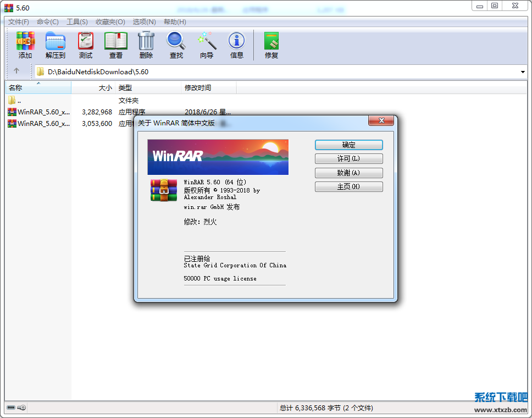Start the 修复 (Repair) tool
This screenshot has height=418, width=532.
[271, 44]
